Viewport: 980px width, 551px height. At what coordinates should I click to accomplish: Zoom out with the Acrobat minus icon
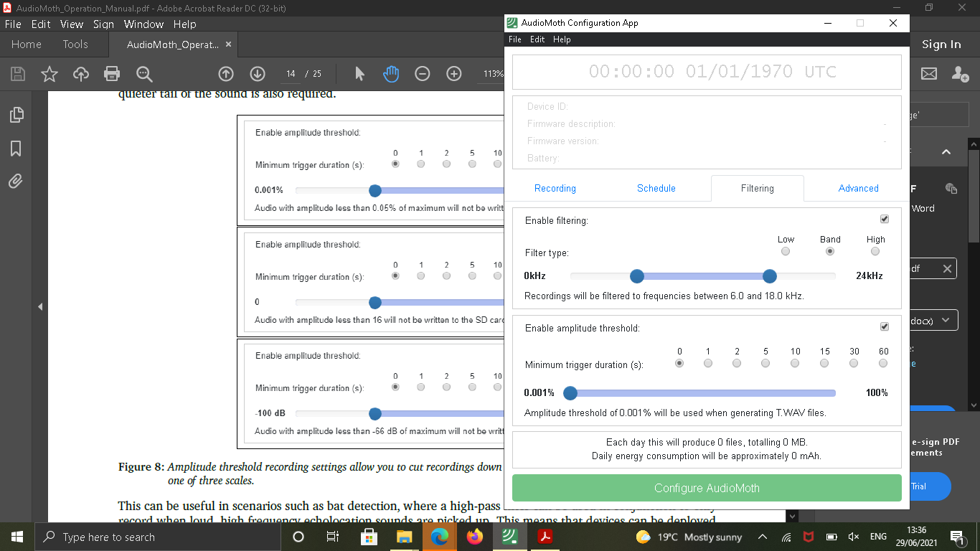pyautogui.click(x=423, y=74)
